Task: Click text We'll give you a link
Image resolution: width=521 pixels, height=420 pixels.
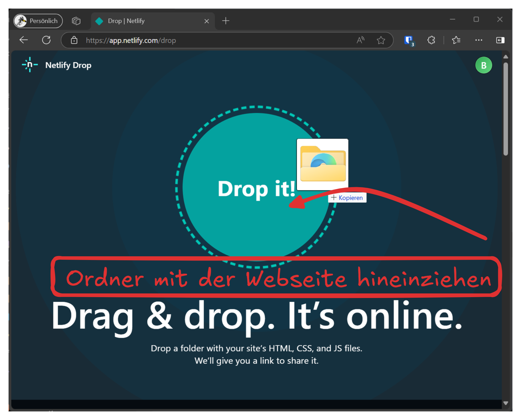Action: 256,361
